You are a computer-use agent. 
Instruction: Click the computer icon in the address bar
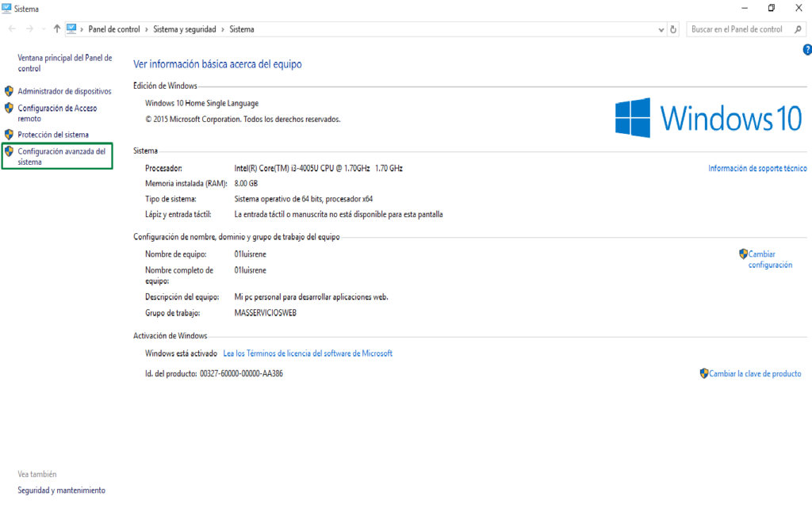click(x=71, y=29)
